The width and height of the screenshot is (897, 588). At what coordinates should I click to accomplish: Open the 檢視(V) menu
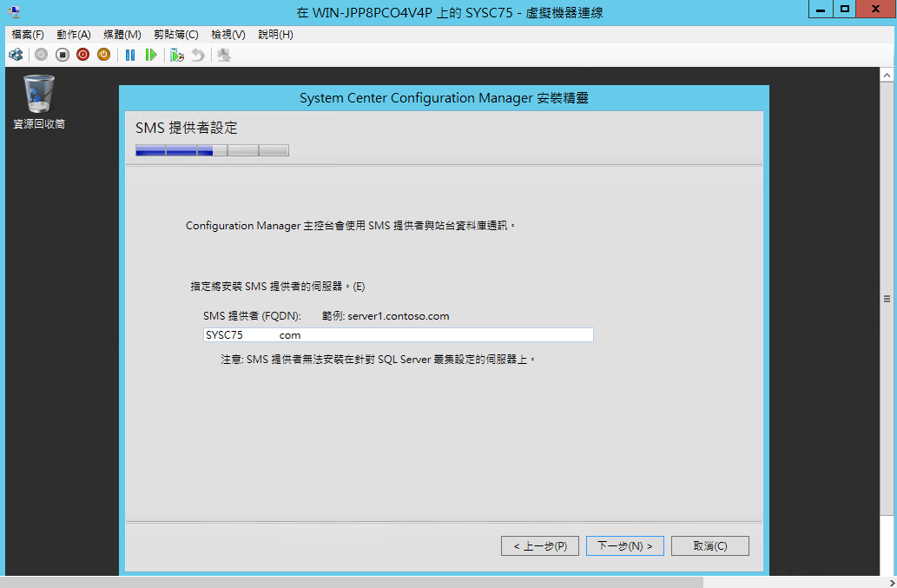click(228, 35)
